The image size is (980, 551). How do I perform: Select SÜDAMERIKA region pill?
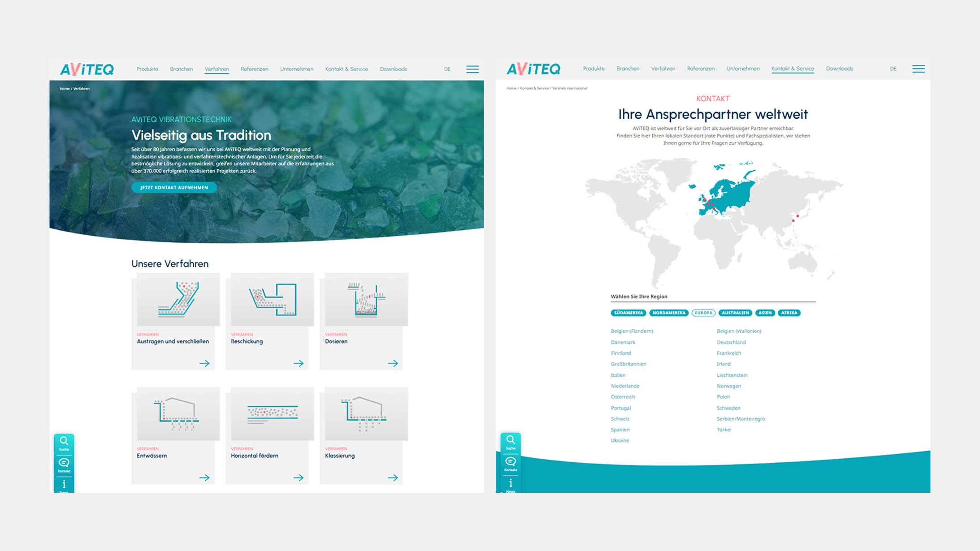tap(629, 313)
